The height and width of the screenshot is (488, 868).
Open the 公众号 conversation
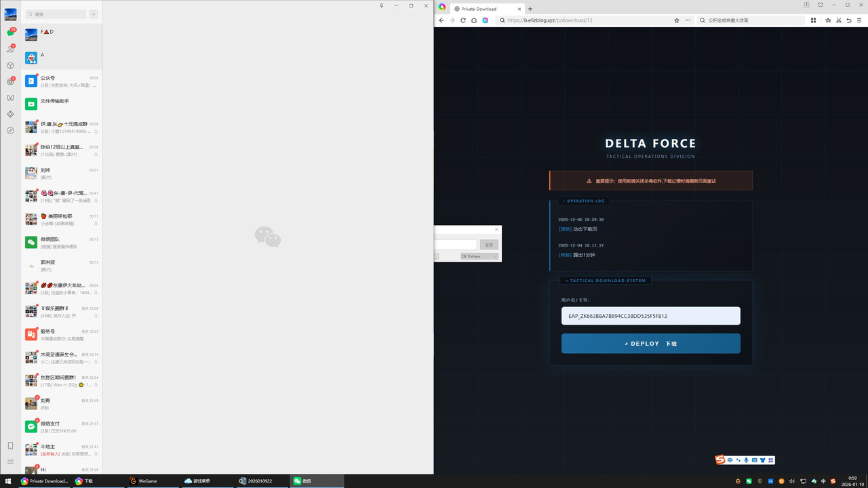pos(62,81)
